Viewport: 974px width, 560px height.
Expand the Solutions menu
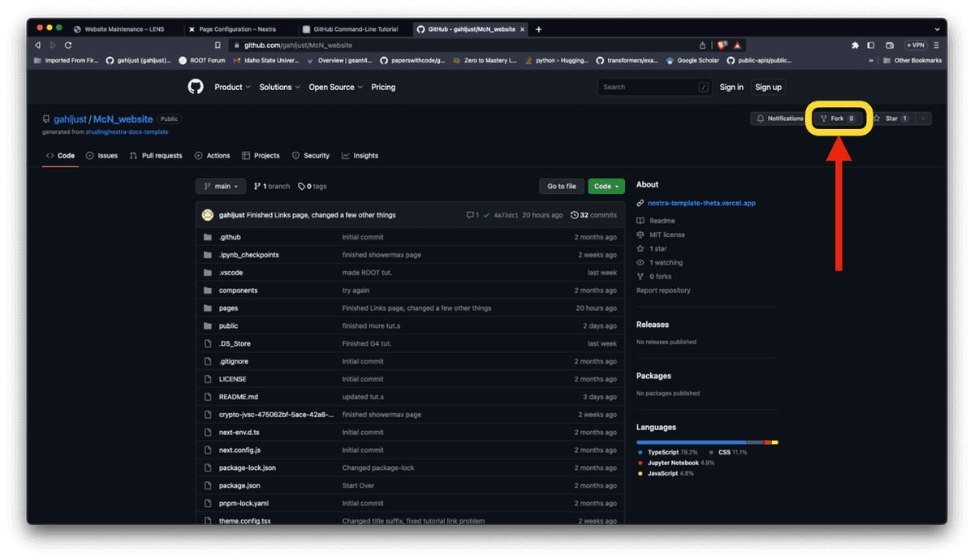click(x=280, y=87)
